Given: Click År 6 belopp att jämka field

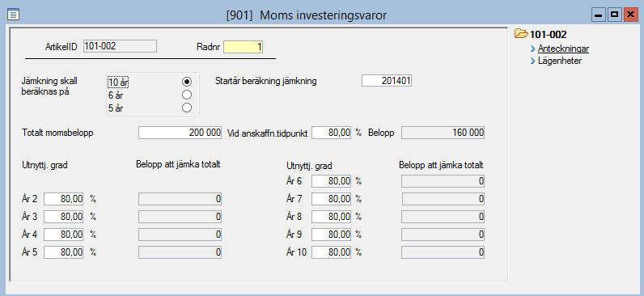Looking at the screenshot, I should point(443,181).
